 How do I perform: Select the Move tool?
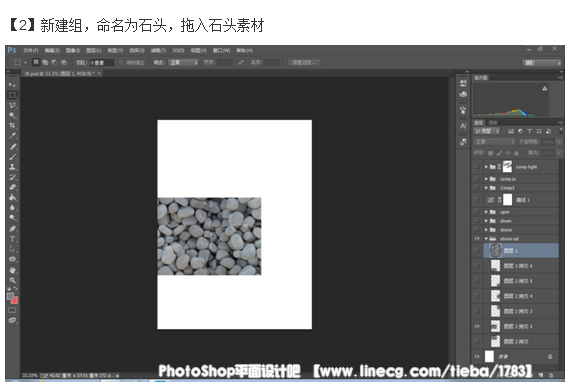click(12, 85)
